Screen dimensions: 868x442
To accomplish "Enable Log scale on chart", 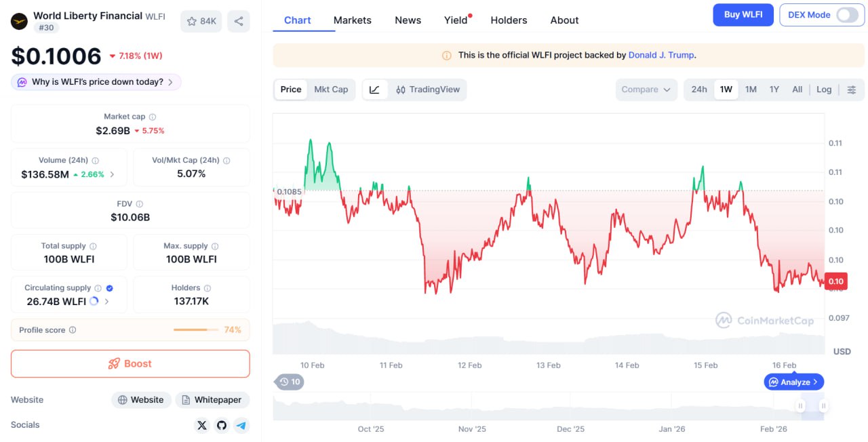I will coord(824,89).
